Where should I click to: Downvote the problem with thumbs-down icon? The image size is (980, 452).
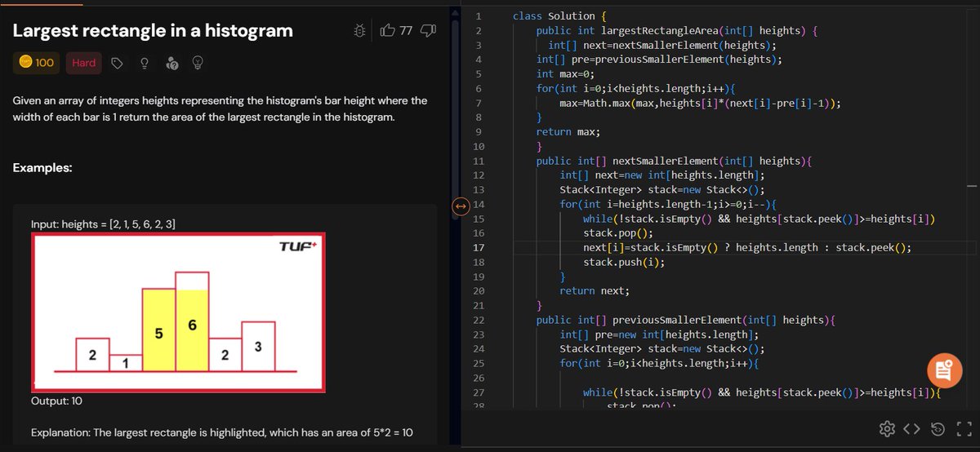click(428, 30)
